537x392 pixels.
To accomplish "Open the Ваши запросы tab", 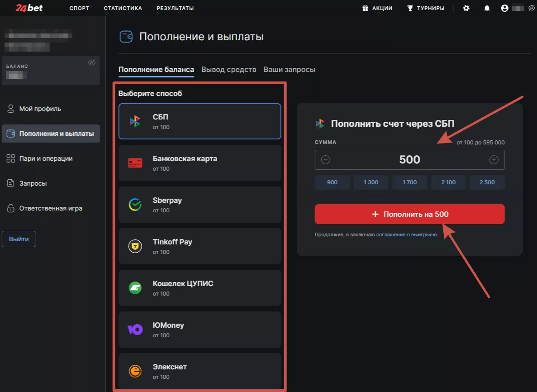I will click(x=290, y=69).
